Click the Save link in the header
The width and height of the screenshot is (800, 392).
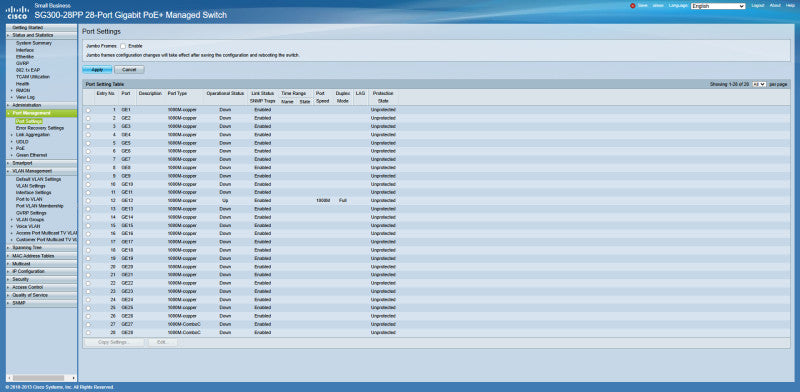[642, 5]
